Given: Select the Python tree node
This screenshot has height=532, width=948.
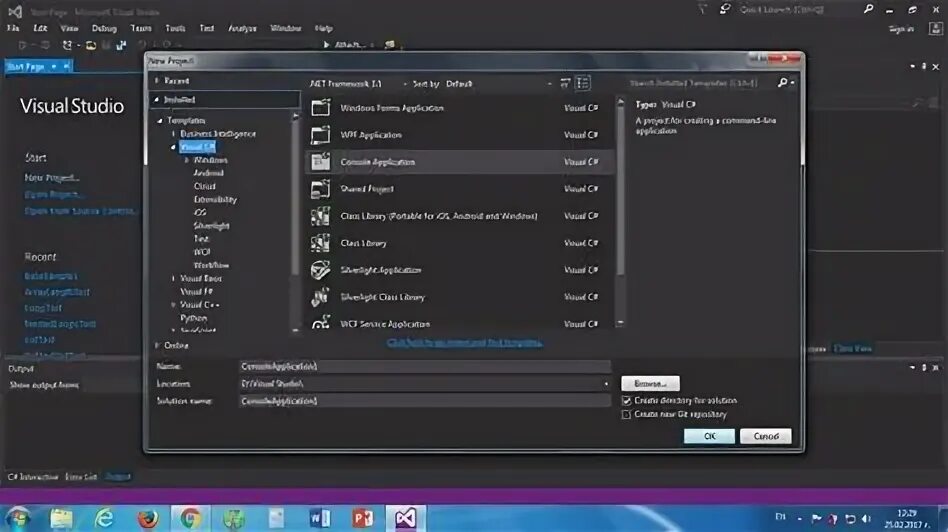Looking at the screenshot, I should tap(193, 318).
